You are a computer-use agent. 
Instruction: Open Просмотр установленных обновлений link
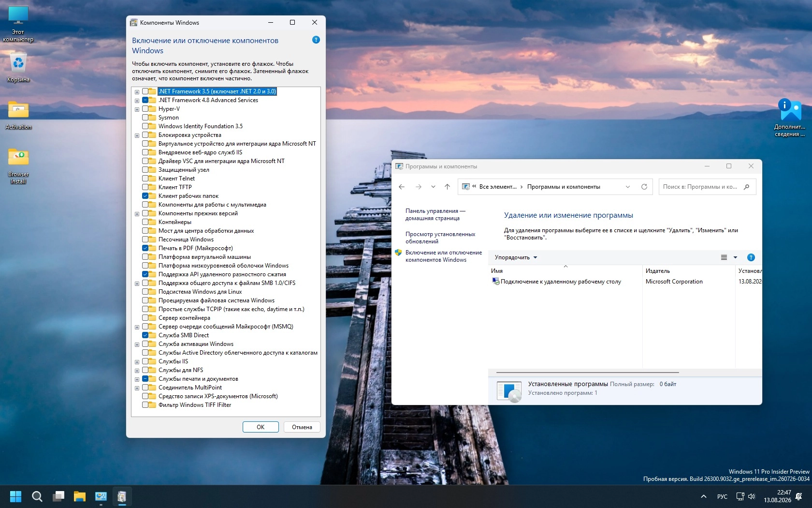(x=440, y=238)
